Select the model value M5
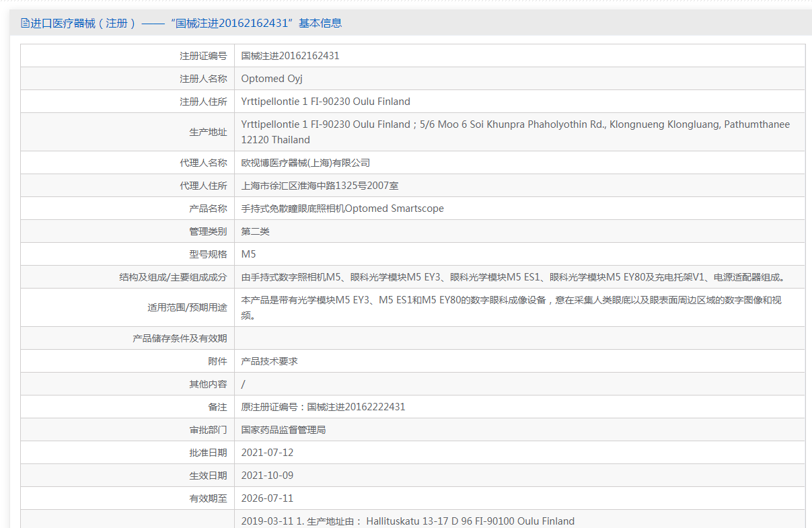This screenshot has width=812, height=528. (248, 254)
